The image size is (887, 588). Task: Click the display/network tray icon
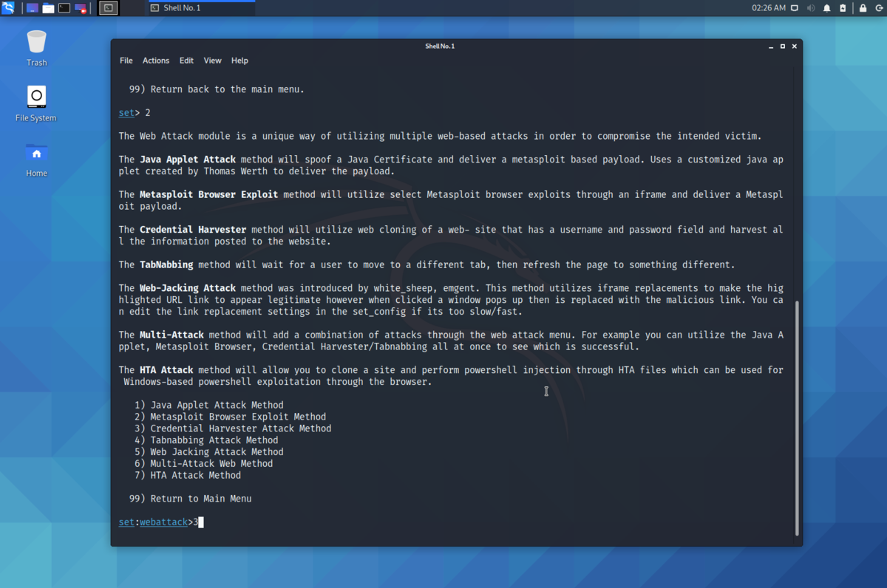point(795,8)
